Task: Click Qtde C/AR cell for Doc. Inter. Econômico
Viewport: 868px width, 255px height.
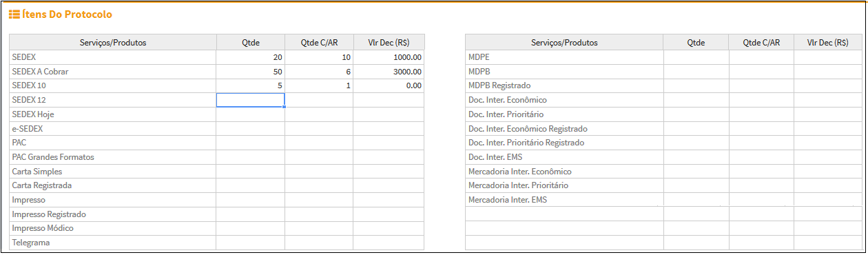Action: (761, 100)
